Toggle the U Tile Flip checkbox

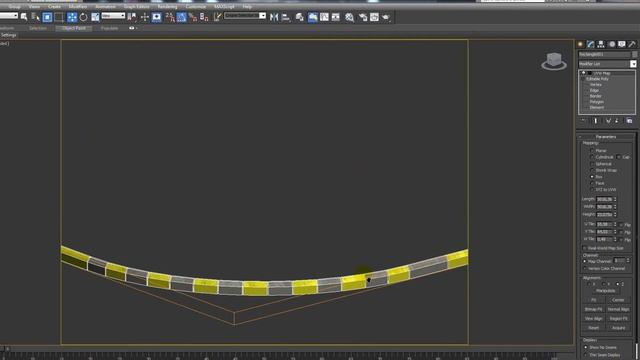(x=621, y=224)
